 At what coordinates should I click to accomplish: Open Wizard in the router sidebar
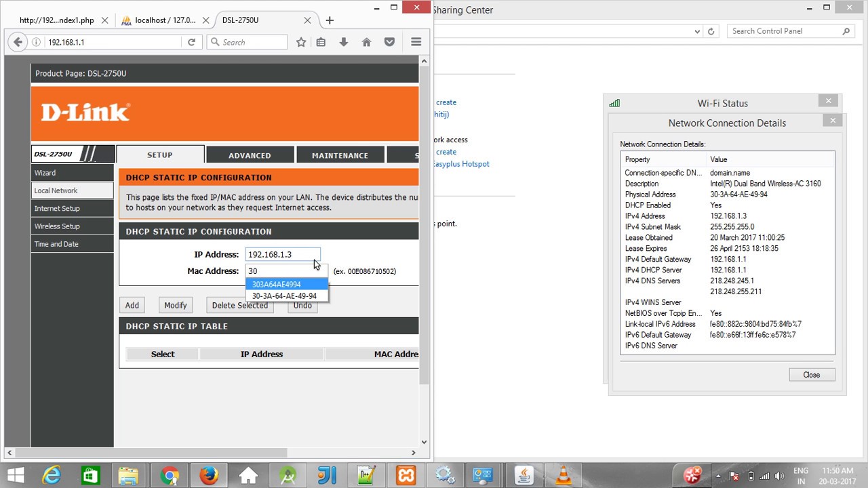[73, 173]
